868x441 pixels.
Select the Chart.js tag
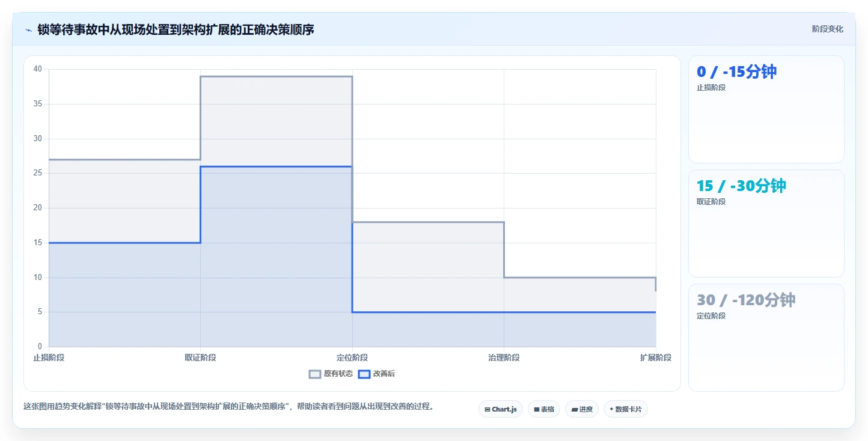point(500,409)
